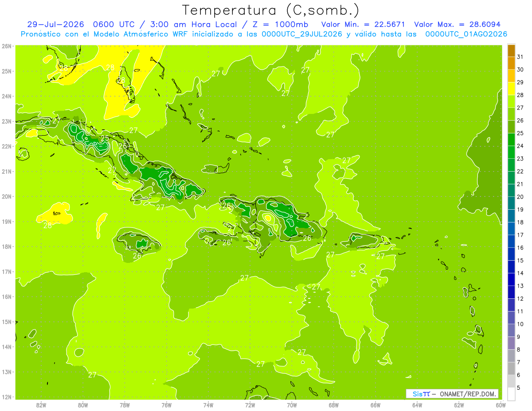
Task: Click legend value 12 on color scale
Action: (x=520, y=298)
